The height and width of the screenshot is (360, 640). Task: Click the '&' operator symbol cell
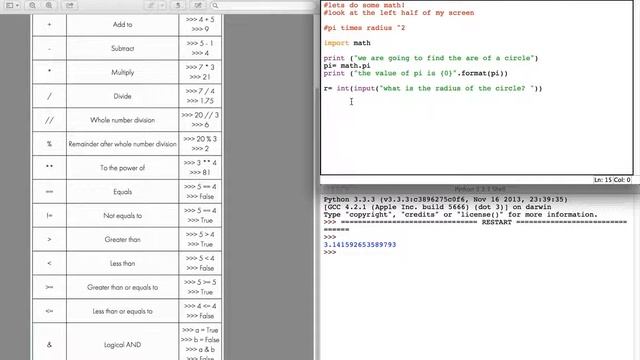(x=49, y=345)
